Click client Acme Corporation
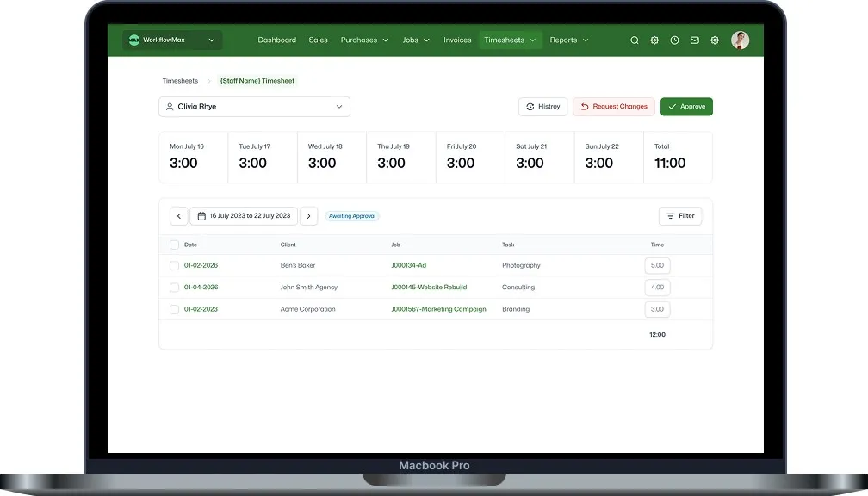The width and height of the screenshot is (868, 496). pyautogui.click(x=307, y=309)
